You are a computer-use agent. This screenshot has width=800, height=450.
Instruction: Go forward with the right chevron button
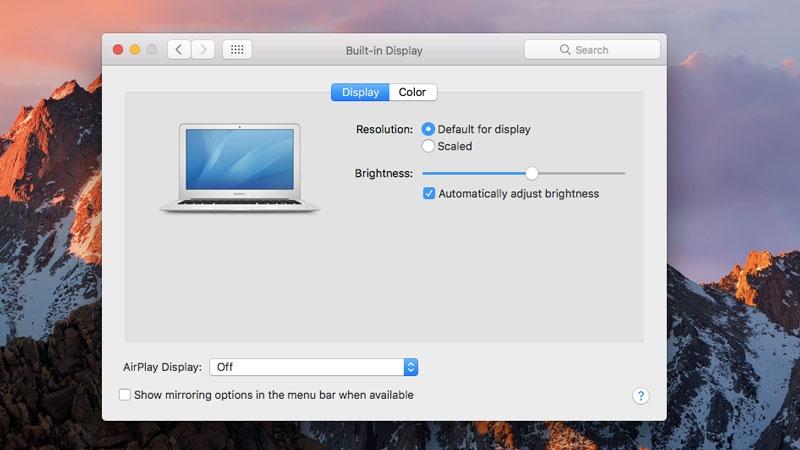(203, 49)
